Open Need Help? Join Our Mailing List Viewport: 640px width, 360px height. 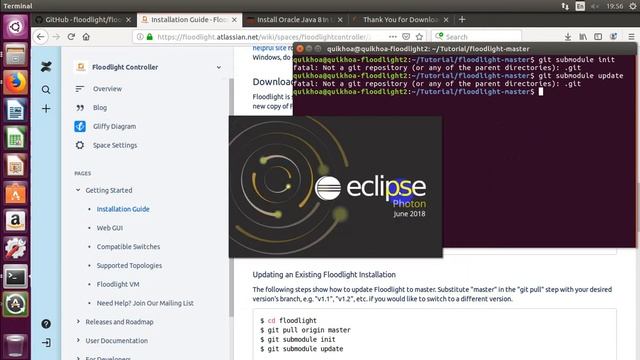tap(145, 303)
